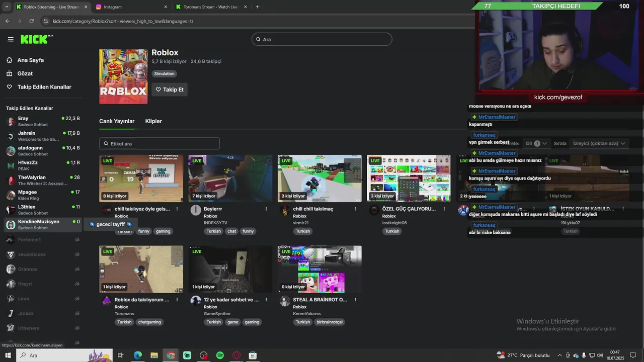Open the H1vezZz channel in the sidebar
Screen dimensions: 644x362
pos(43,165)
